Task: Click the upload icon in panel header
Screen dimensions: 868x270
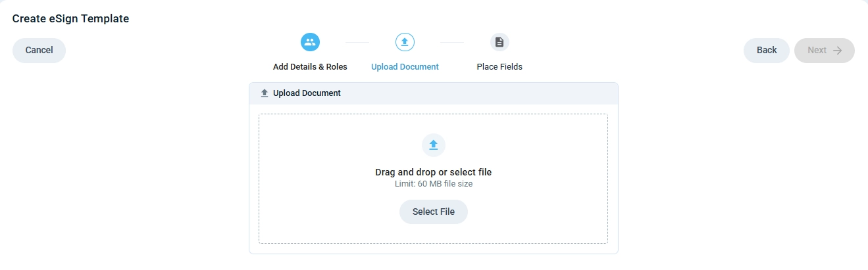Action: click(x=265, y=93)
